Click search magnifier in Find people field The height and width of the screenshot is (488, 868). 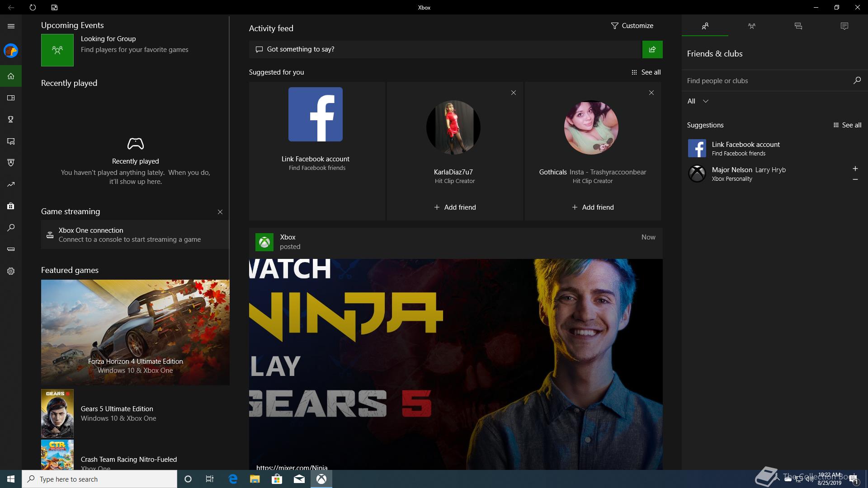[857, 80]
